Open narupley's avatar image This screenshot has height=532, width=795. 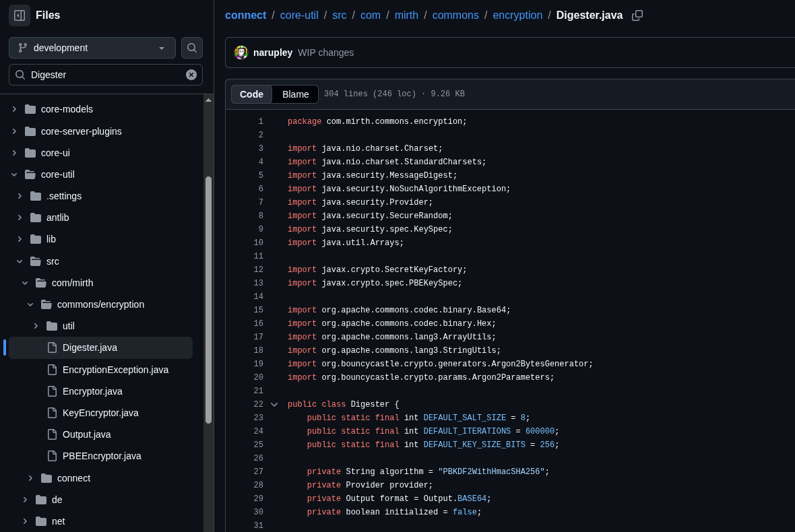(241, 52)
